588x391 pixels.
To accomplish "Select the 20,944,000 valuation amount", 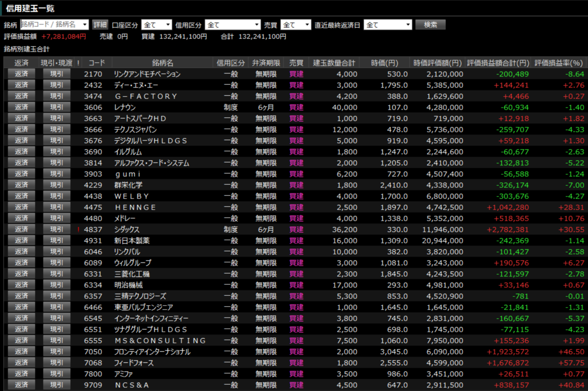I will 442,240.
